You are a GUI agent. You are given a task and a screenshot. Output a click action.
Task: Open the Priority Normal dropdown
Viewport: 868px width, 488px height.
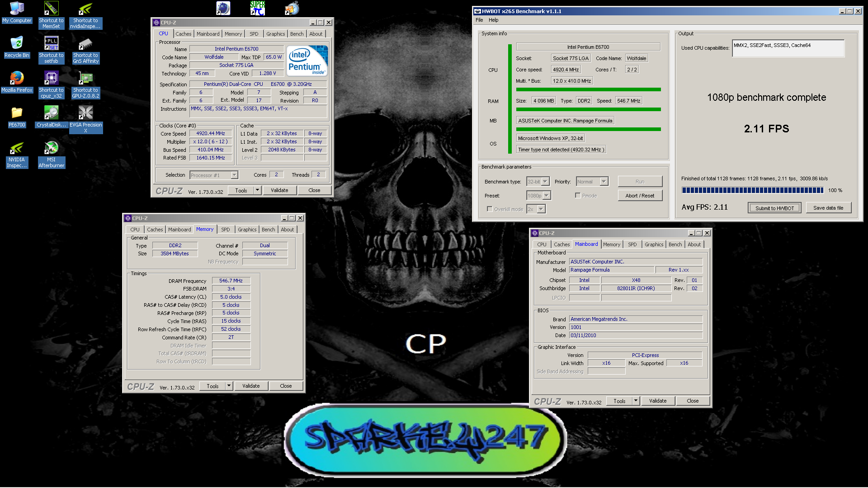(604, 182)
